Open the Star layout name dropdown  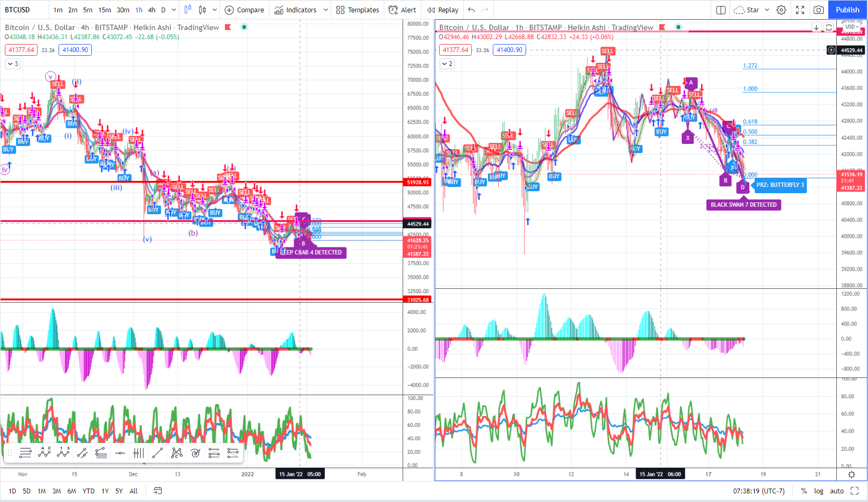(767, 10)
